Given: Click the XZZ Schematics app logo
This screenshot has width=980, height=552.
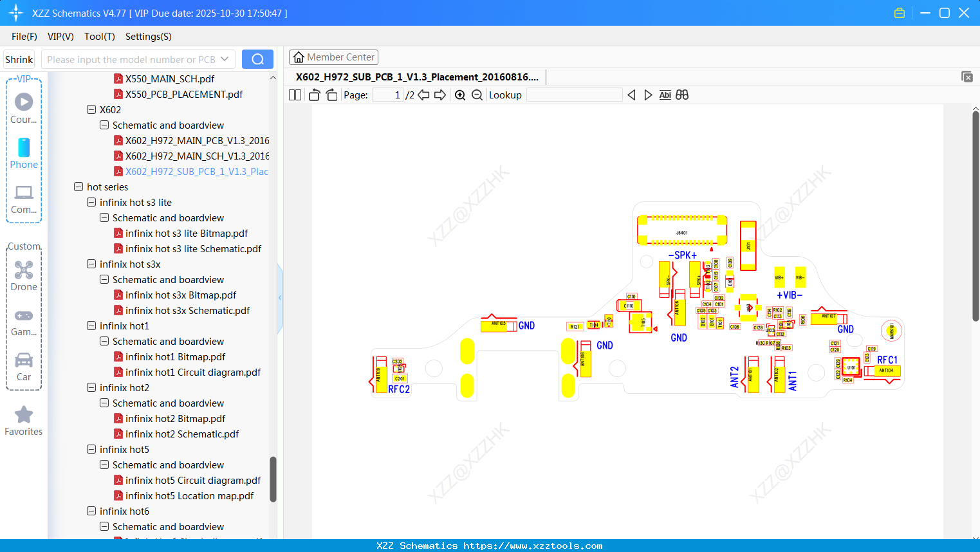Looking at the screenshot, I should (16, 13).
